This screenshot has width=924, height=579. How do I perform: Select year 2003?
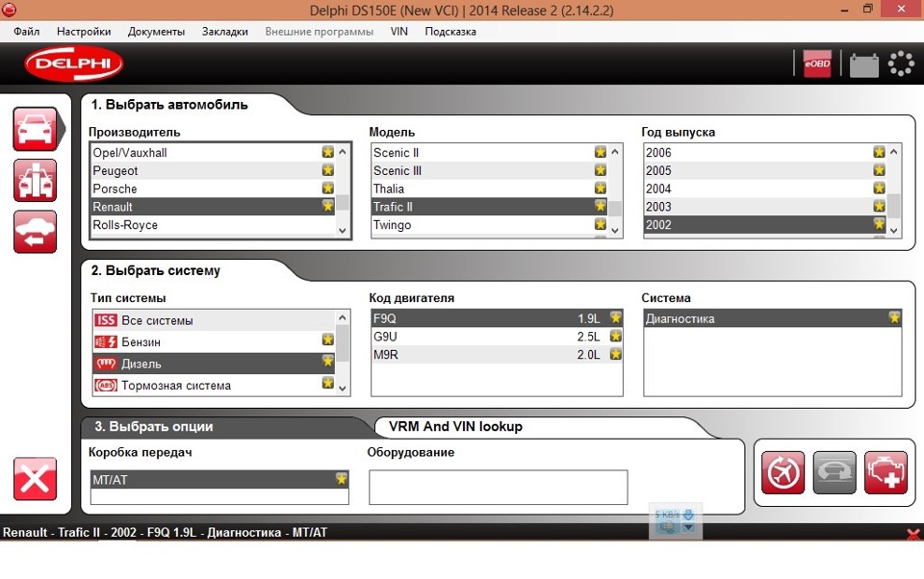(765, 207)
